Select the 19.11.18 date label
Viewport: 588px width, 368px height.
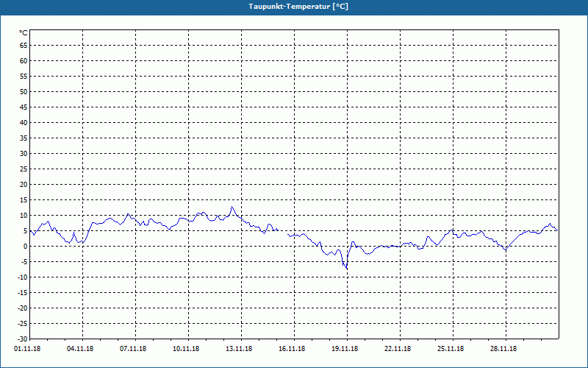point(345,349)
